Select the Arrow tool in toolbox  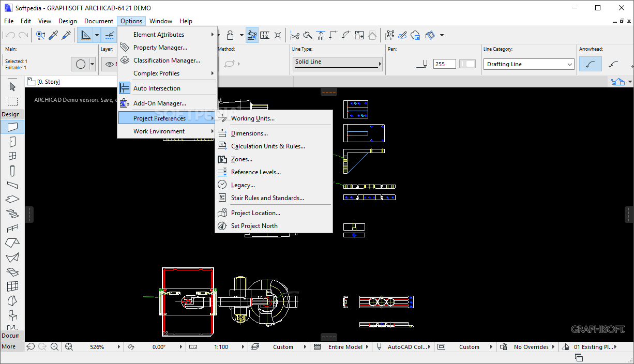12,86
